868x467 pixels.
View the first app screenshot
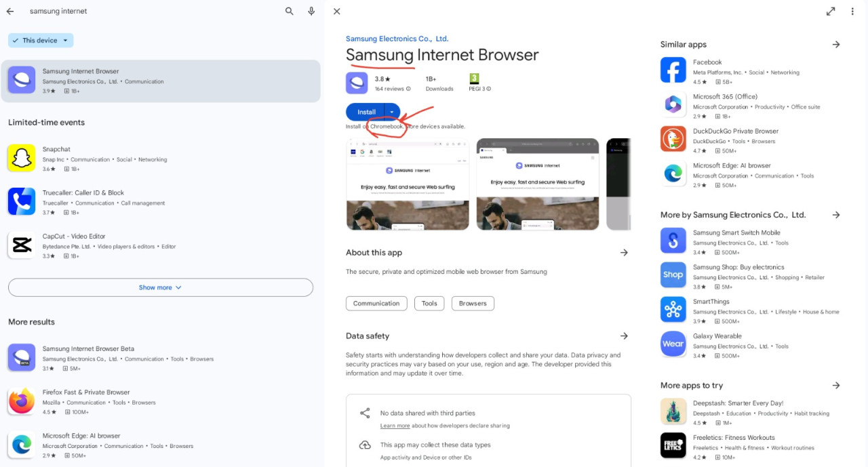pos(408,184)
